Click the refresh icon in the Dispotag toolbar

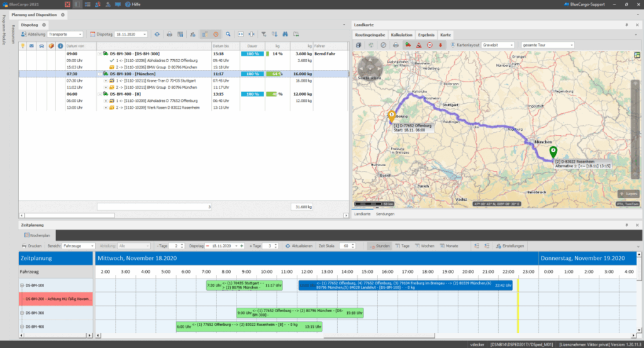point(157,34)
